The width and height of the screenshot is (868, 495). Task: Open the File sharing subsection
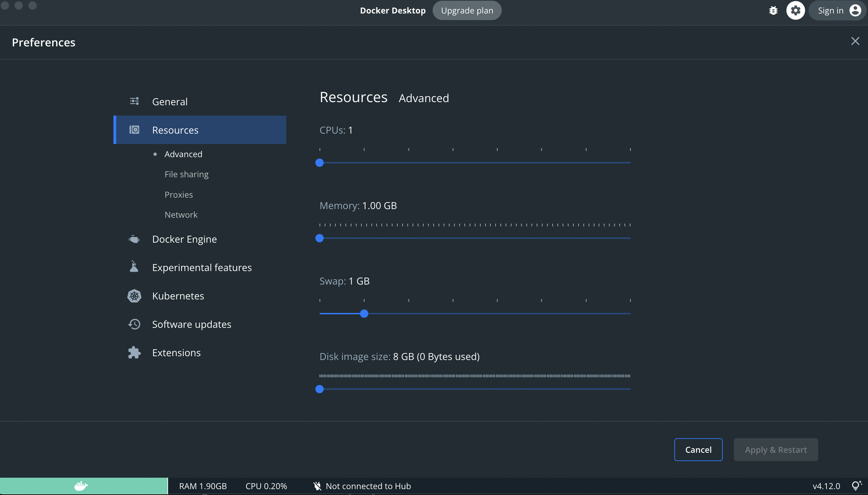click(x=186, y=174)
